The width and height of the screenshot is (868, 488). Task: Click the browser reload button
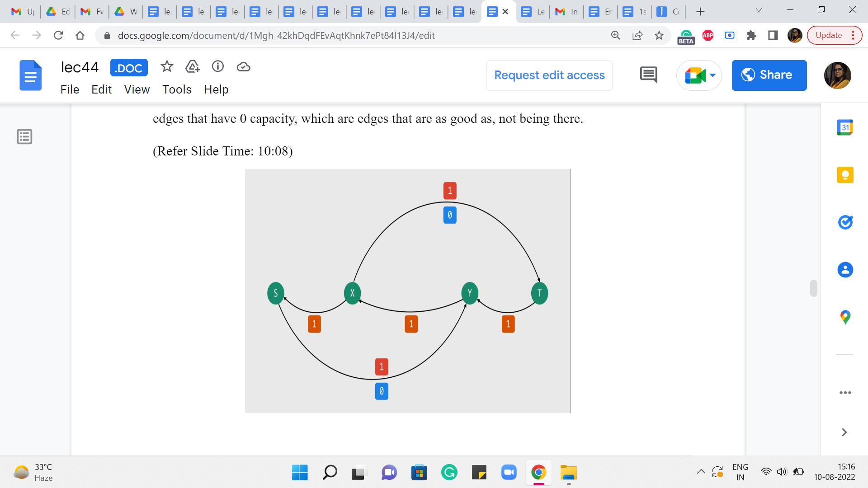pyautogui.click(x=58, y=35)
